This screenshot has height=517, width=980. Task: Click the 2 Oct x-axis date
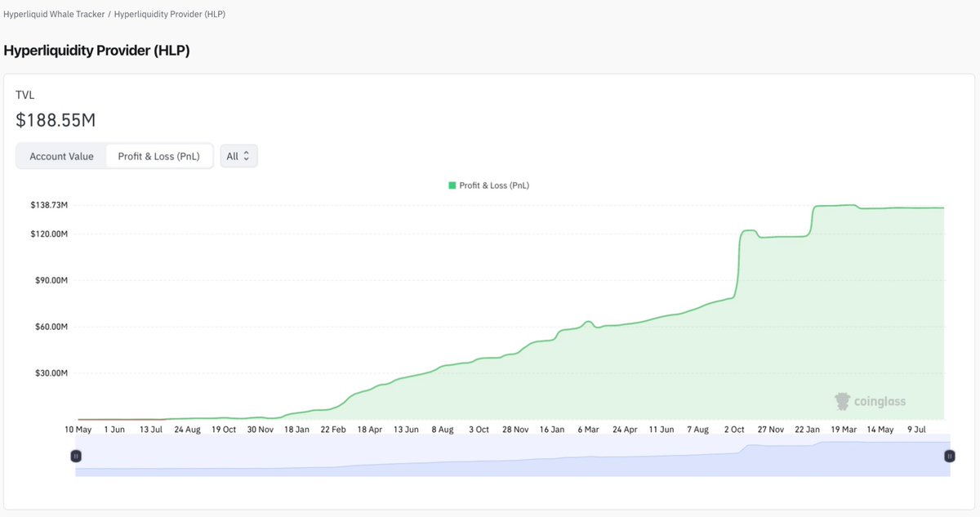tap(734, 429)
